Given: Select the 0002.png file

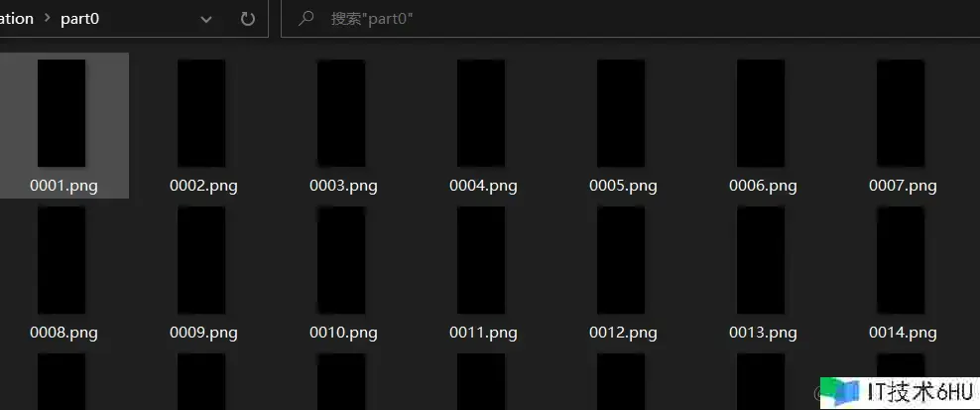Looking at the screenshot, I should coord(203,125).
